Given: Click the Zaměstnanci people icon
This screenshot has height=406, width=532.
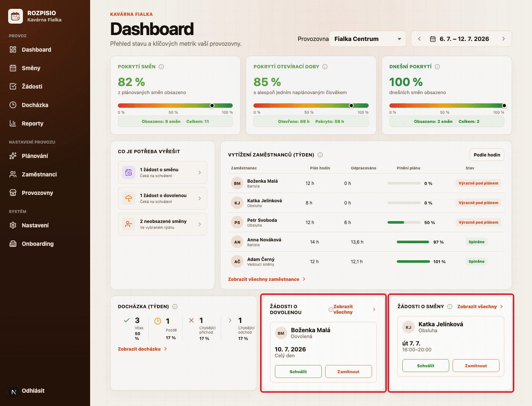Looking at the screenshot, I should coord(13,174).
